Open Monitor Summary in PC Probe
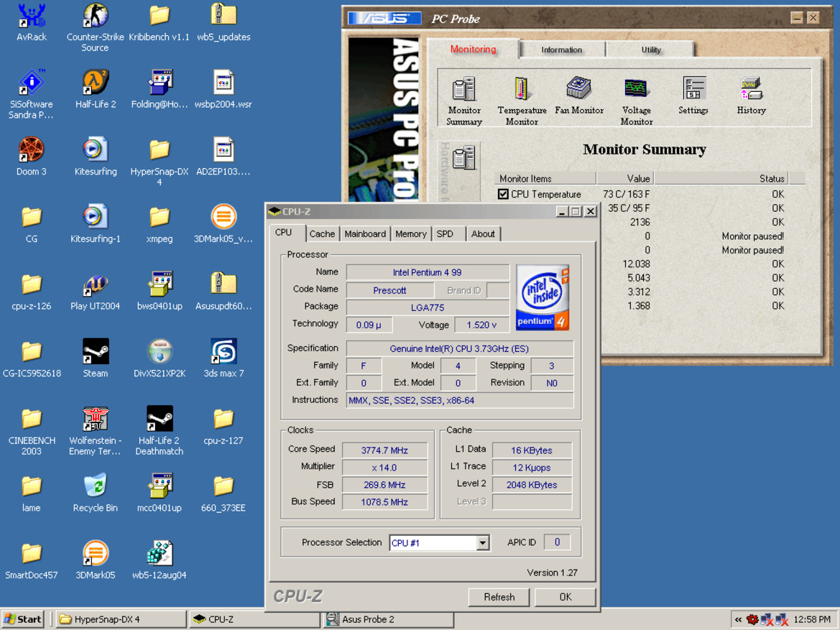 click(x=464, y=101)
